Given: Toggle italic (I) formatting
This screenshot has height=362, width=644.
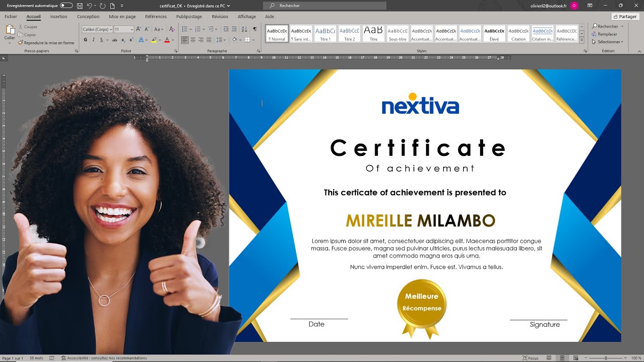Looking at the screenshot, I should tap(93, 40).
